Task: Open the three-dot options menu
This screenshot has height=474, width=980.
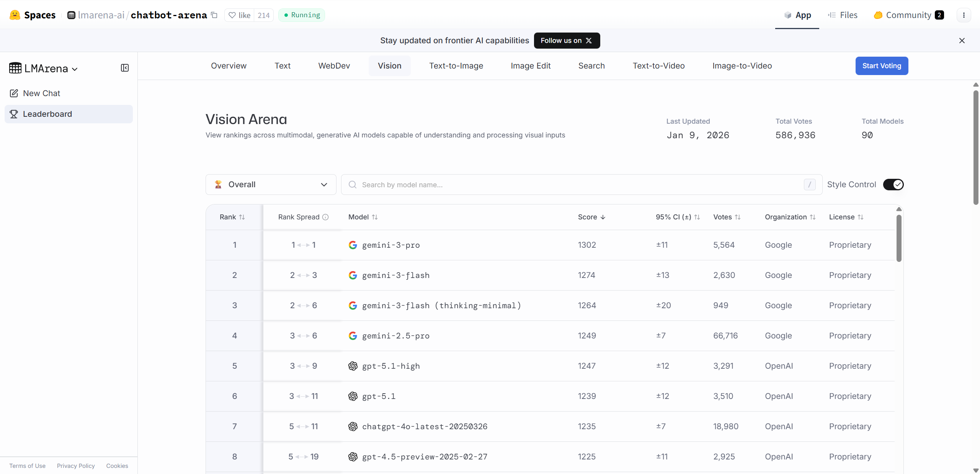Action: 964,15
